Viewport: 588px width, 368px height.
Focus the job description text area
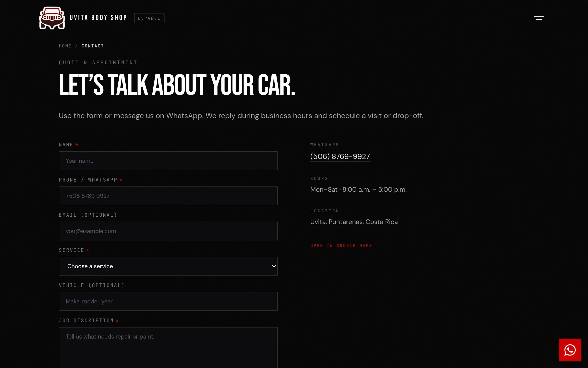tap(168, 347)
